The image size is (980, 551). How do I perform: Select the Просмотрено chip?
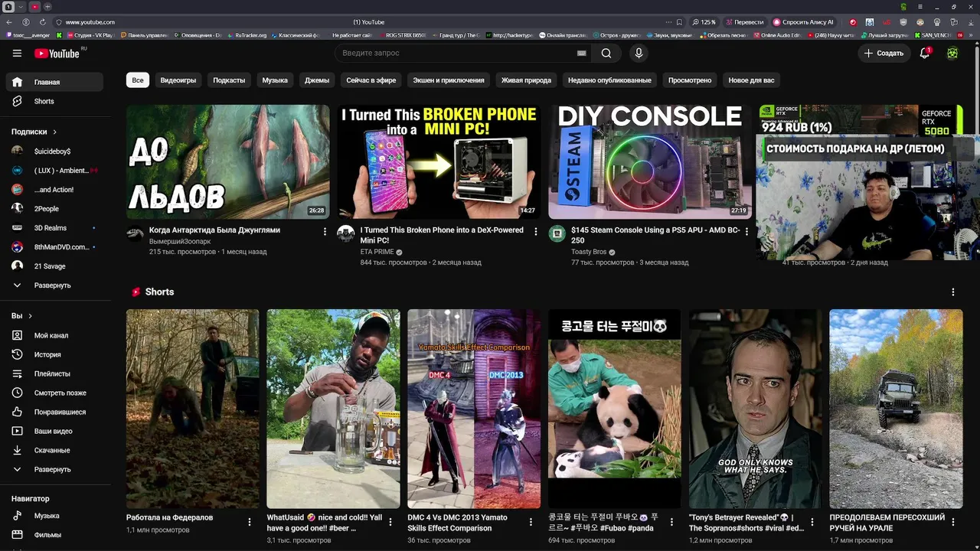tap(690, 80)
